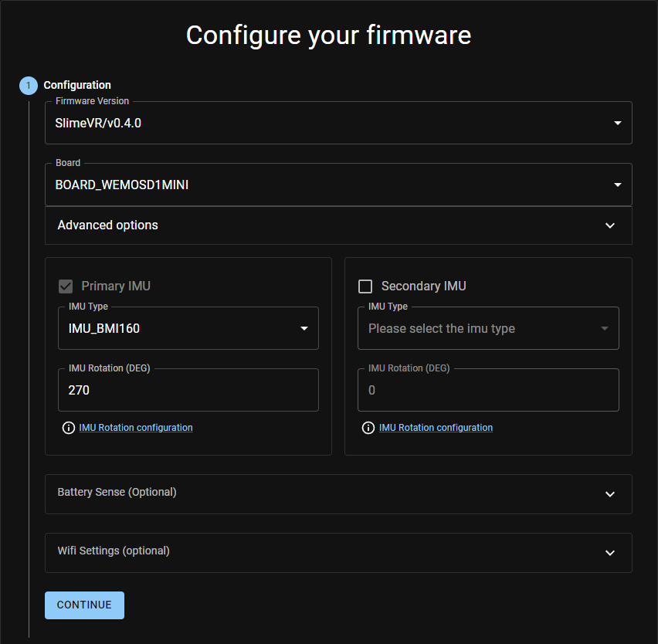The image size is (658, 644).
Task: Click the info icon under Secondary IMU
Action: pyautogui.click(x=368, y=428)
